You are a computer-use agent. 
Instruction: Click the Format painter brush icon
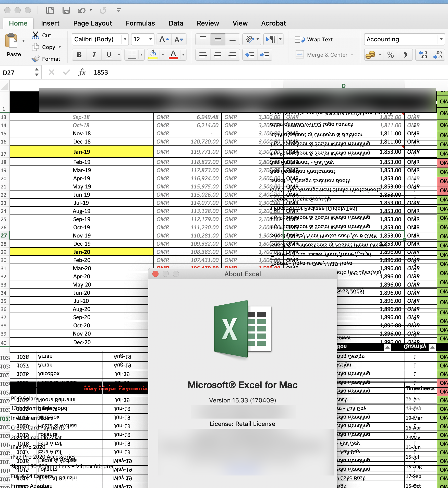click(35, 59)
